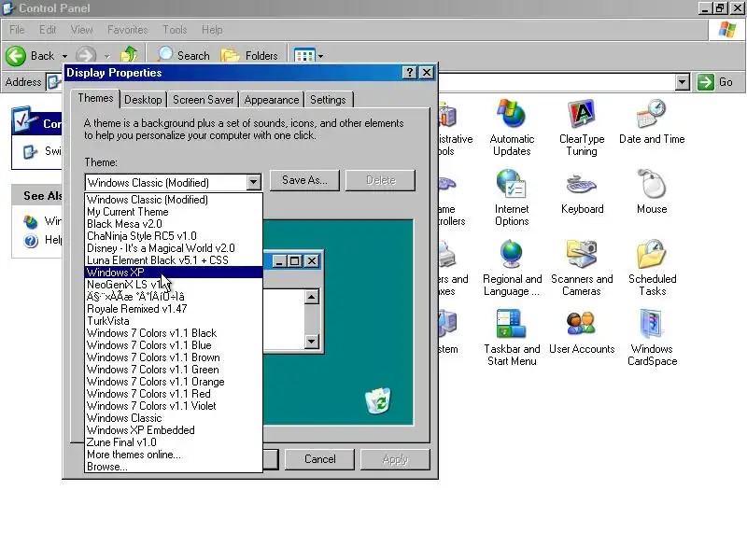The image size is (747, 560).
Task: Open the Favorites menu
Action: coord(127,30)
